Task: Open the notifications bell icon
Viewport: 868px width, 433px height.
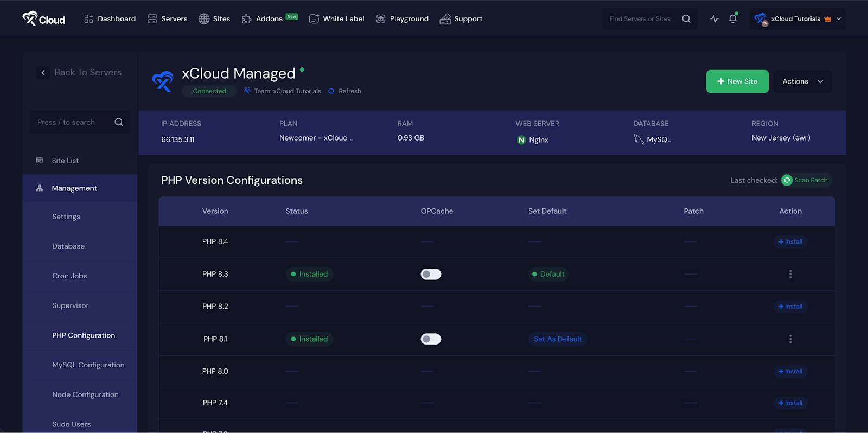Action: click(732, 19)
